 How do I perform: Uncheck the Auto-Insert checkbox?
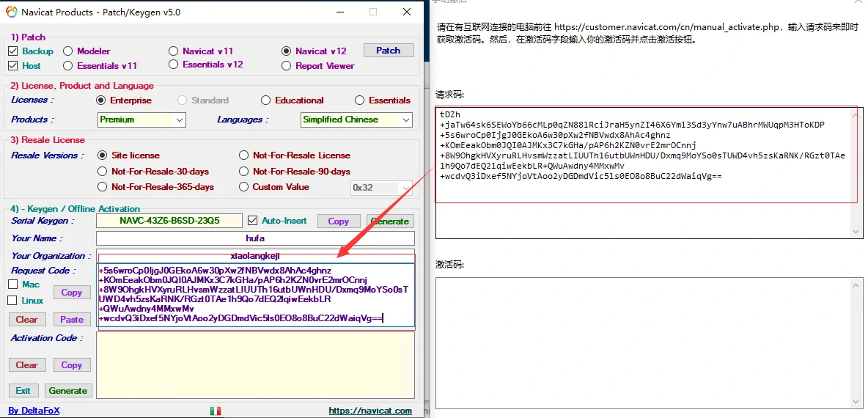pyautogui.click(x=253, y=221)
